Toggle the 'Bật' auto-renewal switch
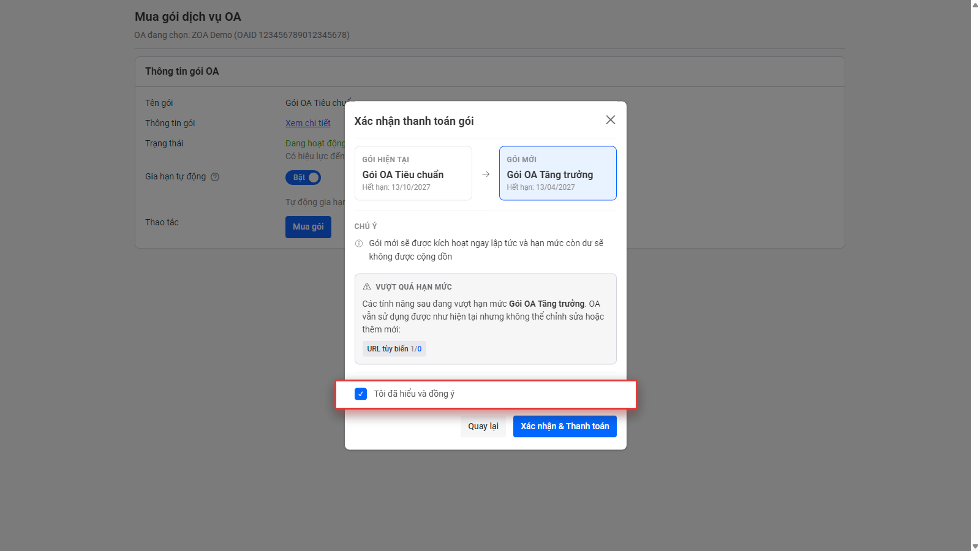Image resolution: width=980 pixels, height=551 pixels. [303, 178]
